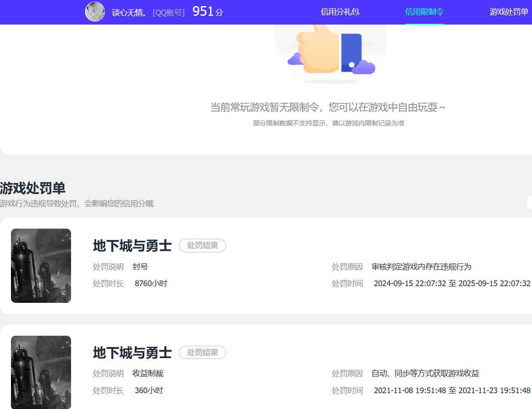This screenshot has width=532, height=409.
Task: Switch to the 信用分礼包 tab
Action: pos(339,12)
